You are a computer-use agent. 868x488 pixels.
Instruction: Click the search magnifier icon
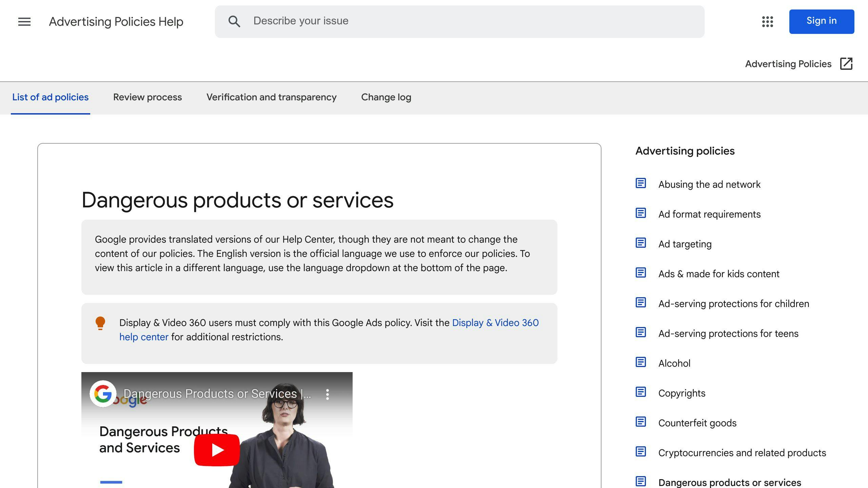click(234, 21)
